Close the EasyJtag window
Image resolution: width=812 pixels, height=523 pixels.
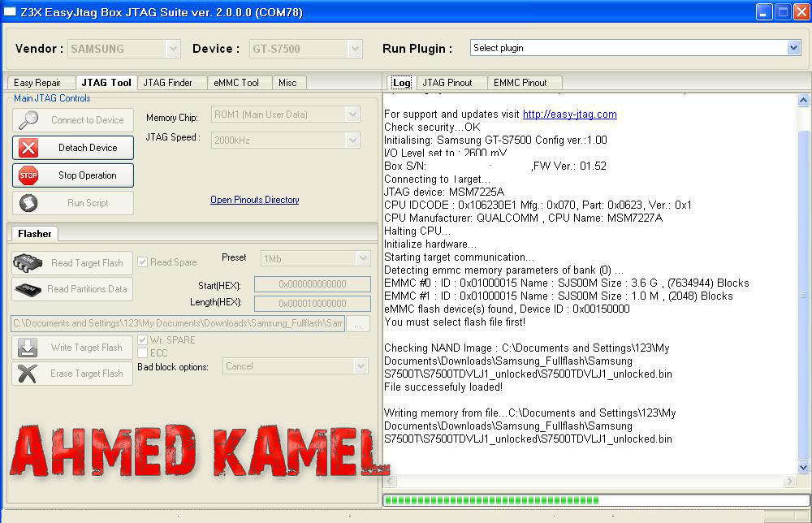coord(801,11)
